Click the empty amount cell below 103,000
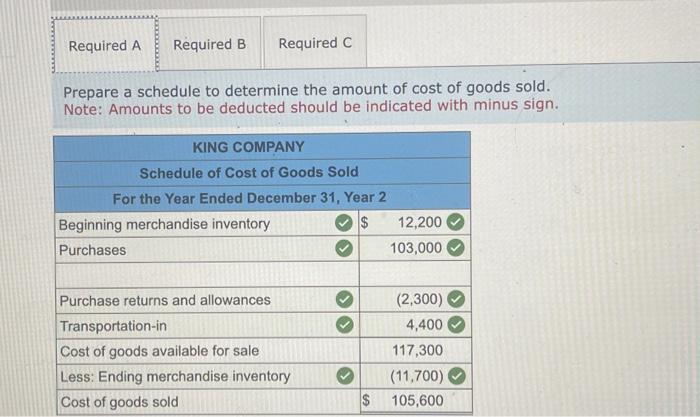 tap(415, 274)
